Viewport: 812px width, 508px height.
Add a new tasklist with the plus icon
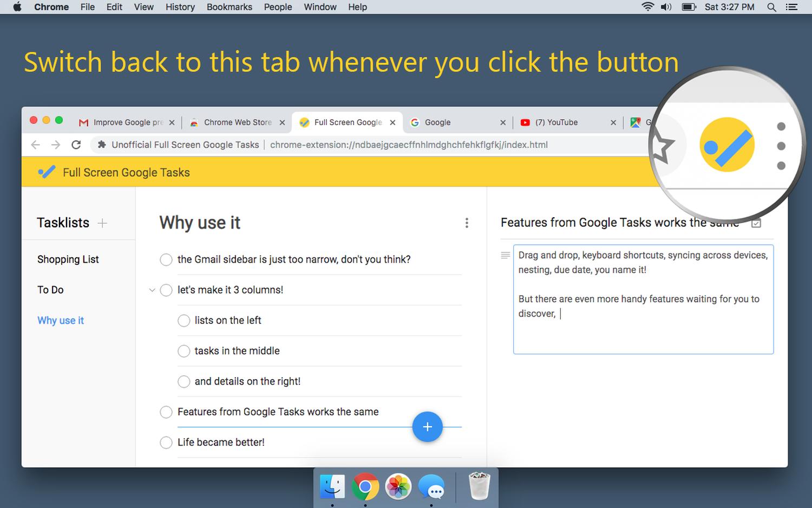pyautogui.click(x=102, y=223)
